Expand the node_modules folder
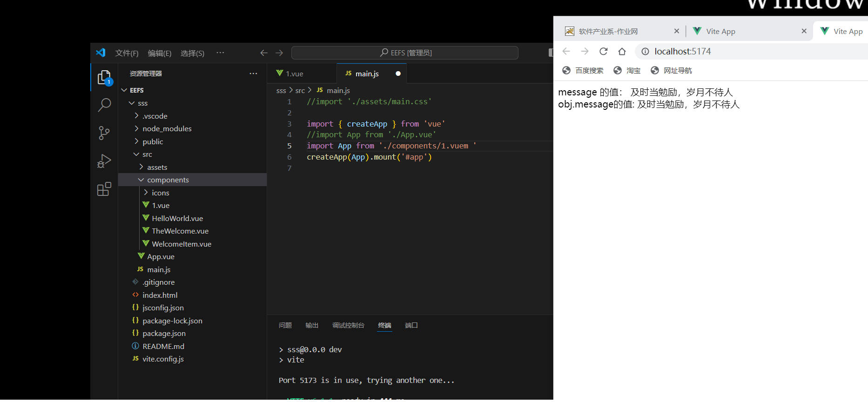868x402 pixels. 136,128
